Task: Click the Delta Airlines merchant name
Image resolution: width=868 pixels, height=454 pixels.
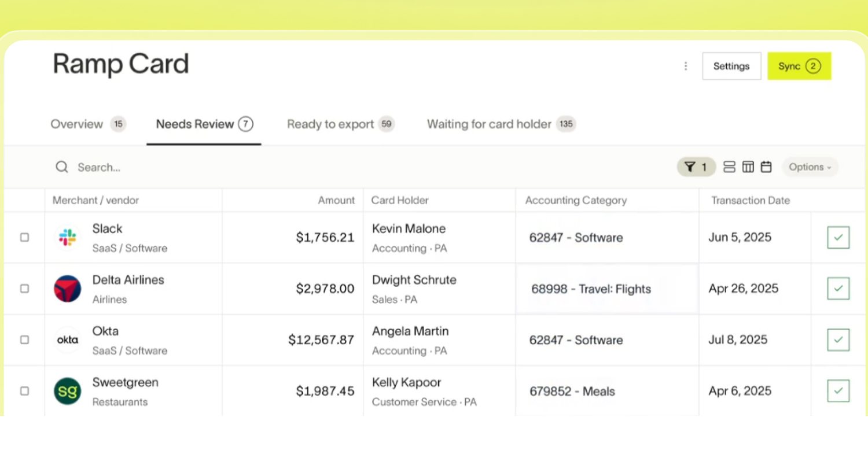Action: tap(128, 280)
